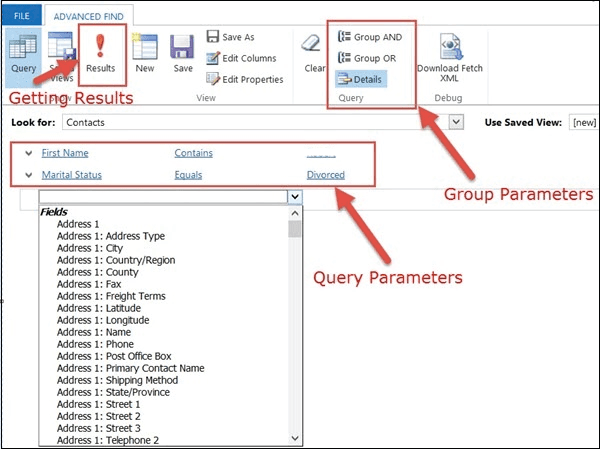Expand the First Name row chevron
The width and height of the screenshot is (600, 449).
click(26, 153)
